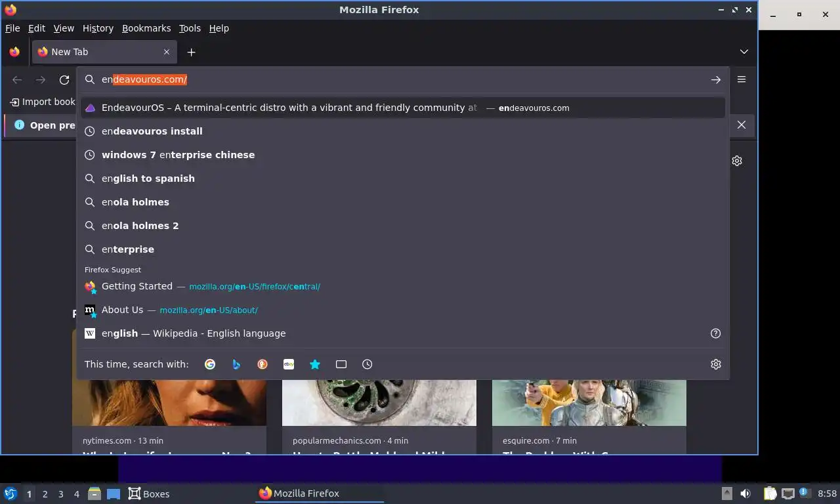840x504 pixels.
Task: Open About Us mozilla.org suggestion
Action: (403, 310)
